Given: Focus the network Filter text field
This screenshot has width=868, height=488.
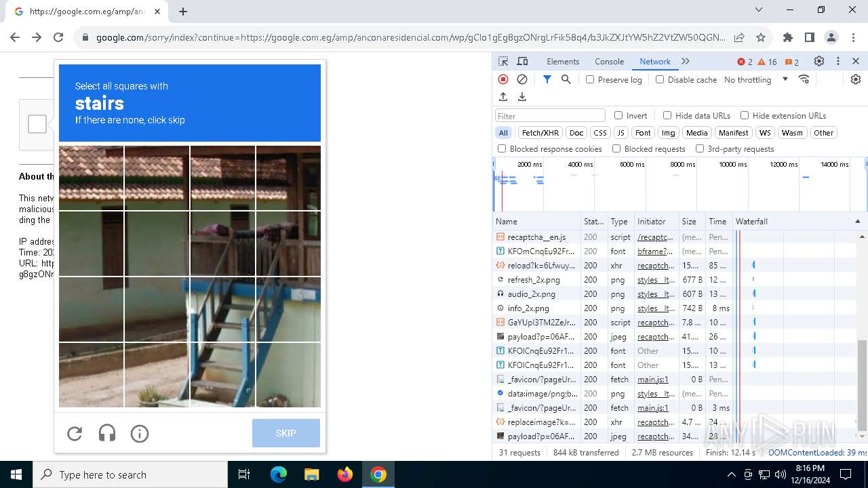Looking at the screenshot, I should [x=550, y=116].
